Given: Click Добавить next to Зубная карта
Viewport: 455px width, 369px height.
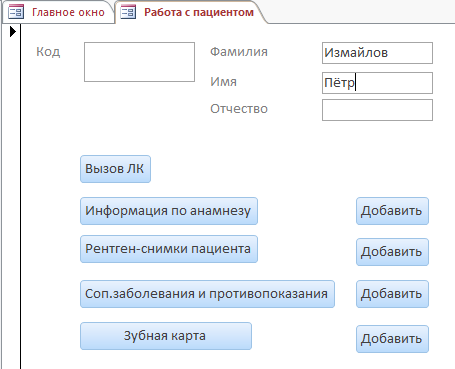Looking at the screenshot, I should point(392,339).
